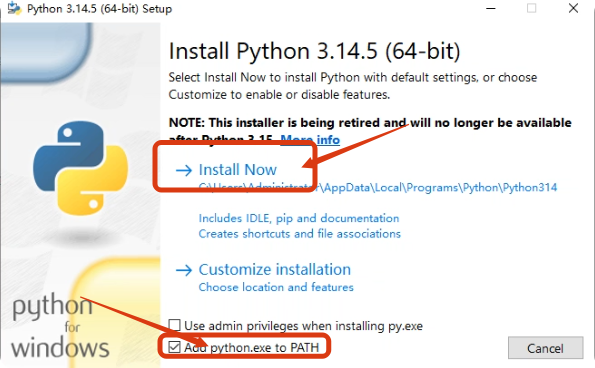This screenshot has height=368, width=595.
Task: Start installation with Install Now
Action: 238,170
